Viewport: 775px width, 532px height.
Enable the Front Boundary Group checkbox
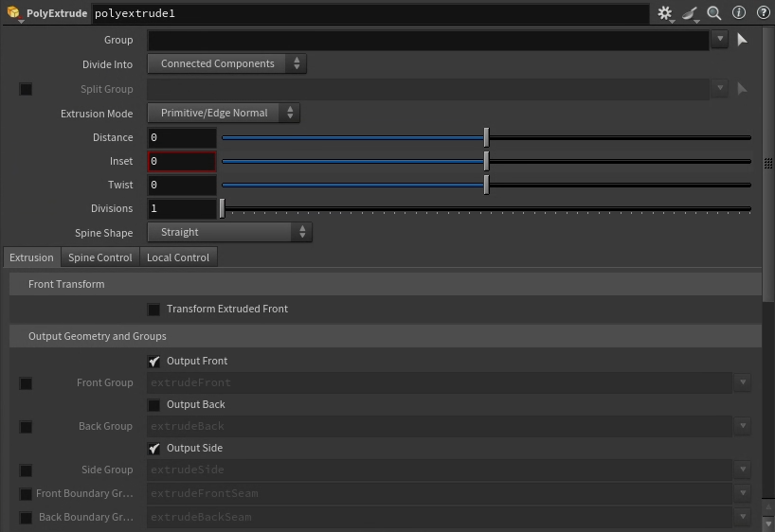[x=26, y=493]
